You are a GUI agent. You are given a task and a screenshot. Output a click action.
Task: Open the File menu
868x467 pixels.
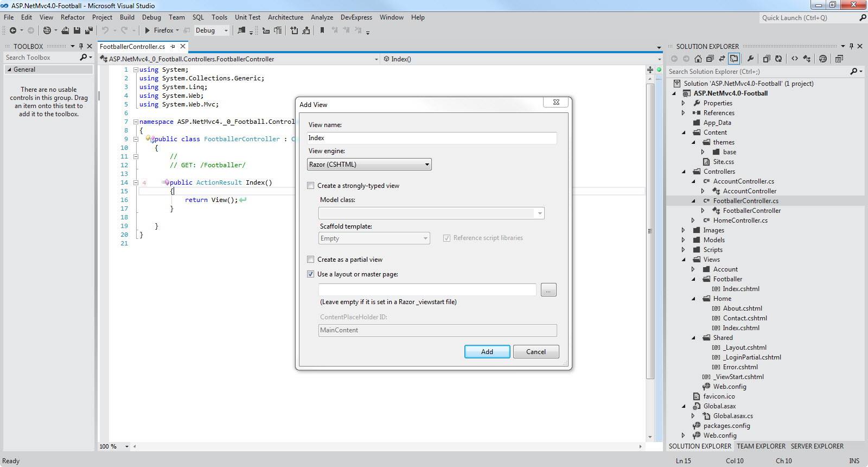click(x=9, y=17)
